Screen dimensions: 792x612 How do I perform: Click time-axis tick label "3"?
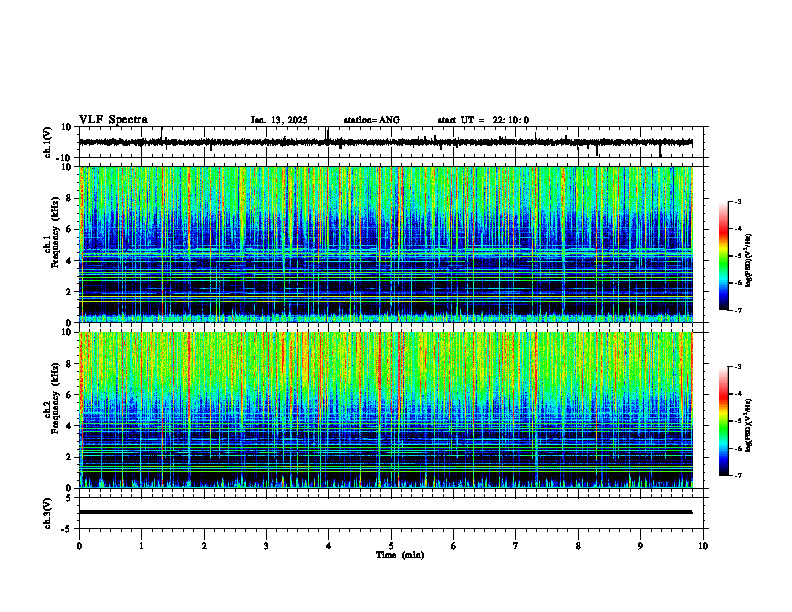point(266,546)
